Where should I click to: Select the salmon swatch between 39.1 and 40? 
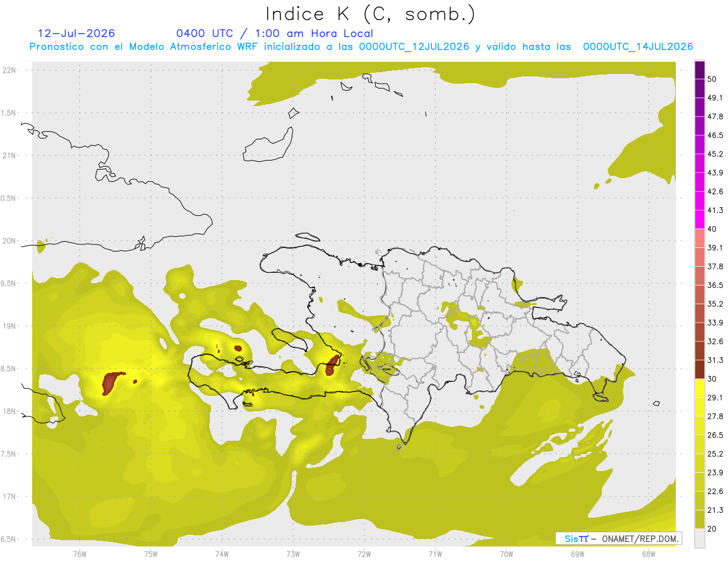700,238
